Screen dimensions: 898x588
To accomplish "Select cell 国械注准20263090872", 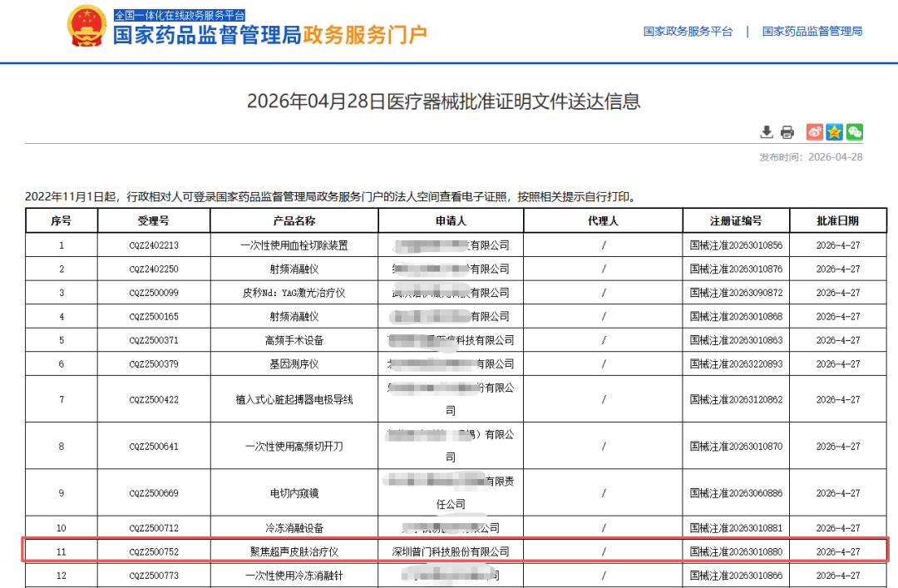I will [736, 293].
